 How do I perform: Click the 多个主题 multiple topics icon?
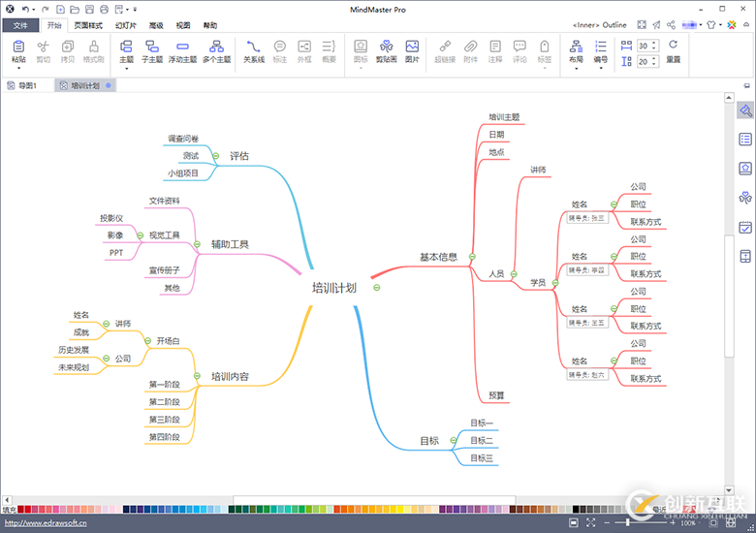[x=216, y=51]
